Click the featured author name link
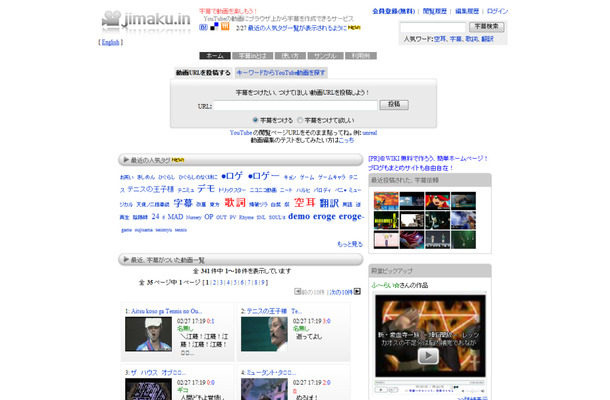Viewport: 610px width, 400px height. point(386,285)
